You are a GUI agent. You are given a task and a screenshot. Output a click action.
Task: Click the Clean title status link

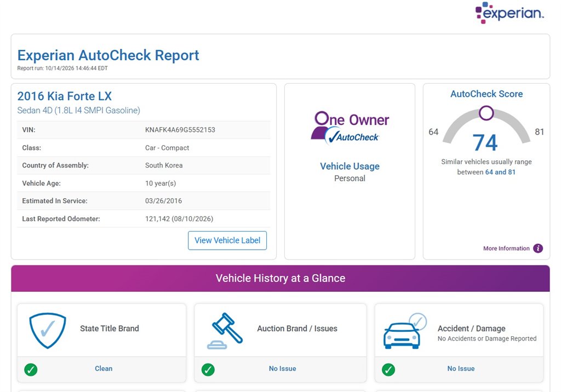104,368
